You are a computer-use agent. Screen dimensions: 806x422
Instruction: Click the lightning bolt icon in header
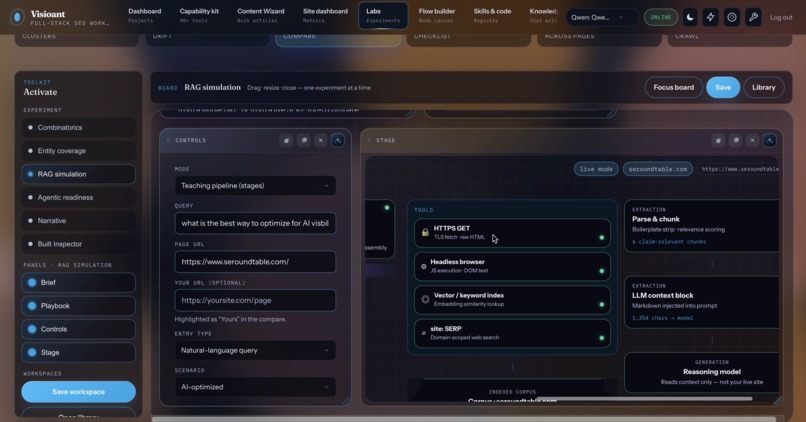(710, 17)
